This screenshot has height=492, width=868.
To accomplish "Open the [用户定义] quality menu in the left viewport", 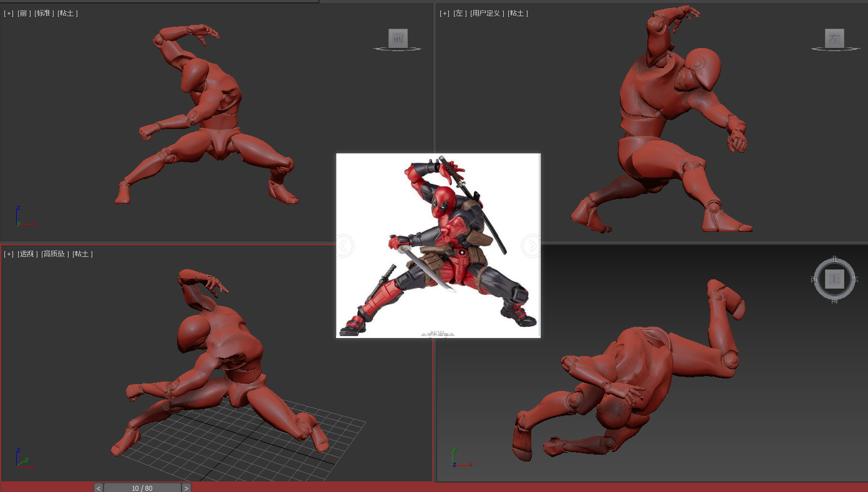I will [x=487, y=13].
